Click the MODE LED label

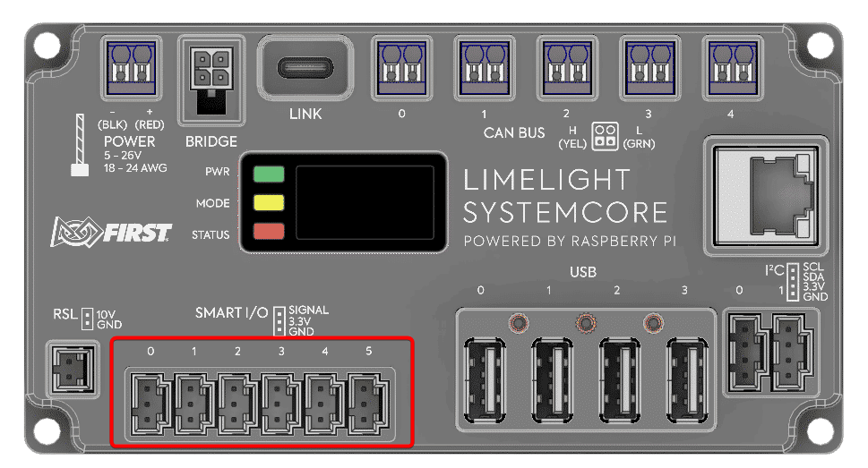(x=212, y=203)
